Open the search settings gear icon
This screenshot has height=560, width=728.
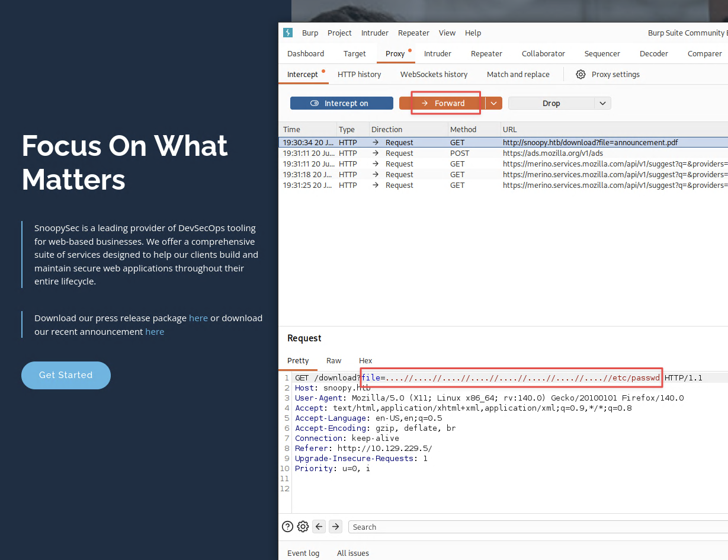click(303, 526)
